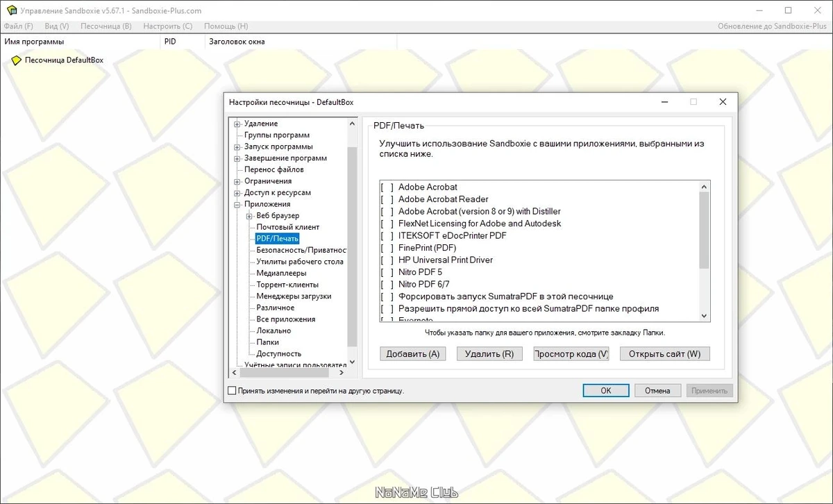Click 'Обновление до Sandboxie-Plus' link

(x=773, y=26)
